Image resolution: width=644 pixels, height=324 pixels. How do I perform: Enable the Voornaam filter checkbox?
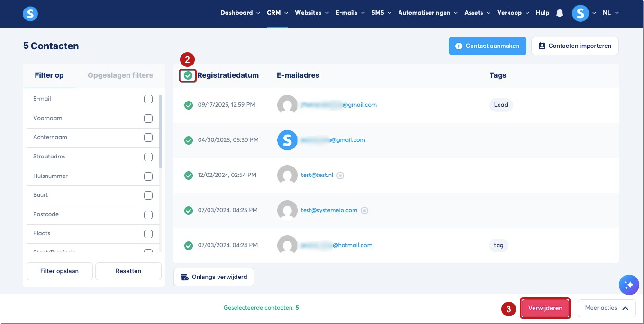148,119
